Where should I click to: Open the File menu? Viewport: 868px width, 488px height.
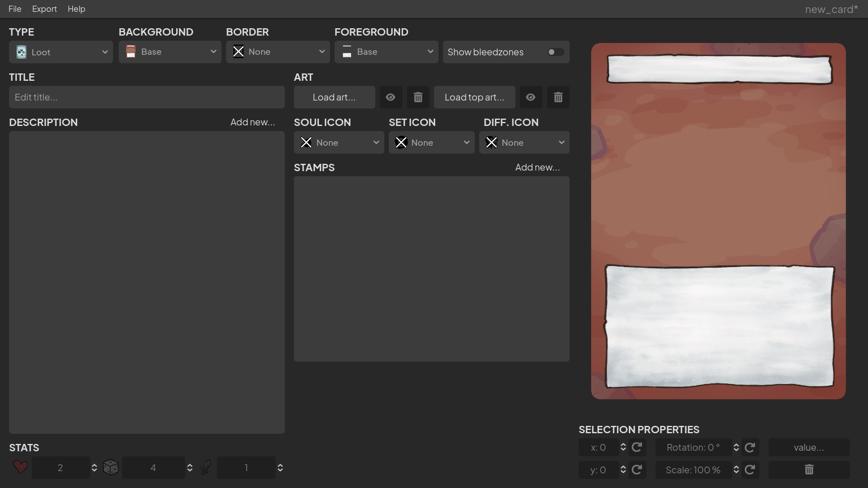[15, 9]
